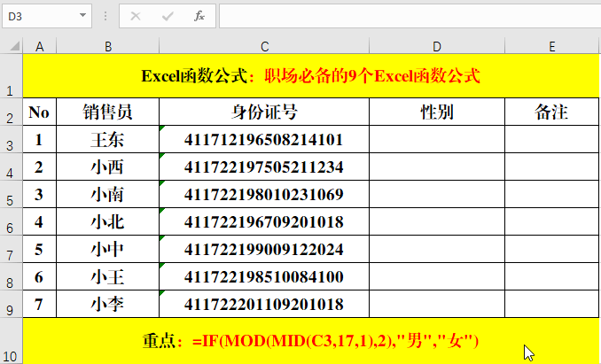Select the cell containing 小中

click(108, 249)
